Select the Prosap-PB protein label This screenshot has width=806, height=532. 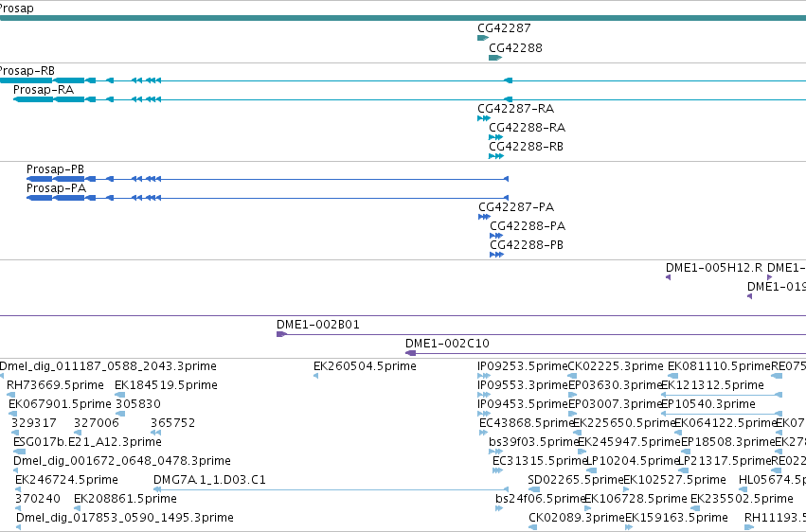pos(56,168)
